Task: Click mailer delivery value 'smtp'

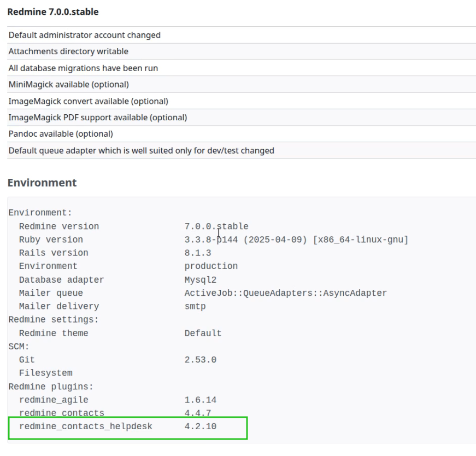Action: pyautogui.click(x=195, y=306)
